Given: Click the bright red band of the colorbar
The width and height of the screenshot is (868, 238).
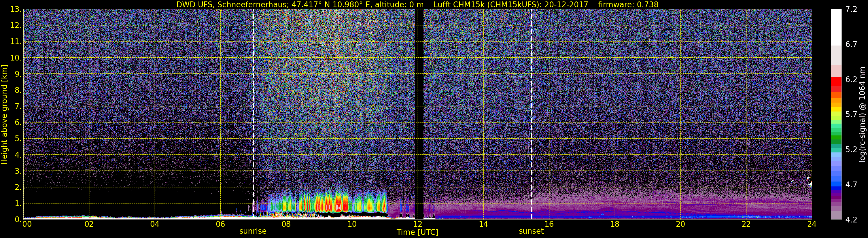Looking at the screenshot, I should pos(836,82).
